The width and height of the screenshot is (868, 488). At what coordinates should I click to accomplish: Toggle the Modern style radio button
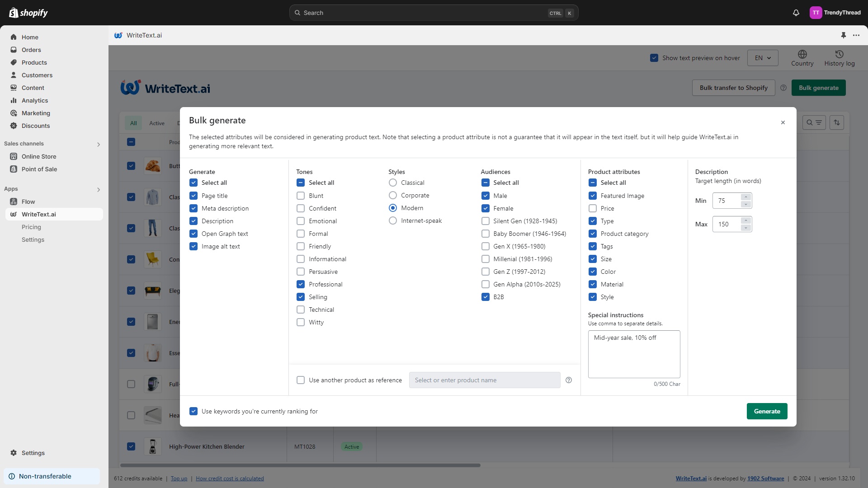click(x=393, y=207)
